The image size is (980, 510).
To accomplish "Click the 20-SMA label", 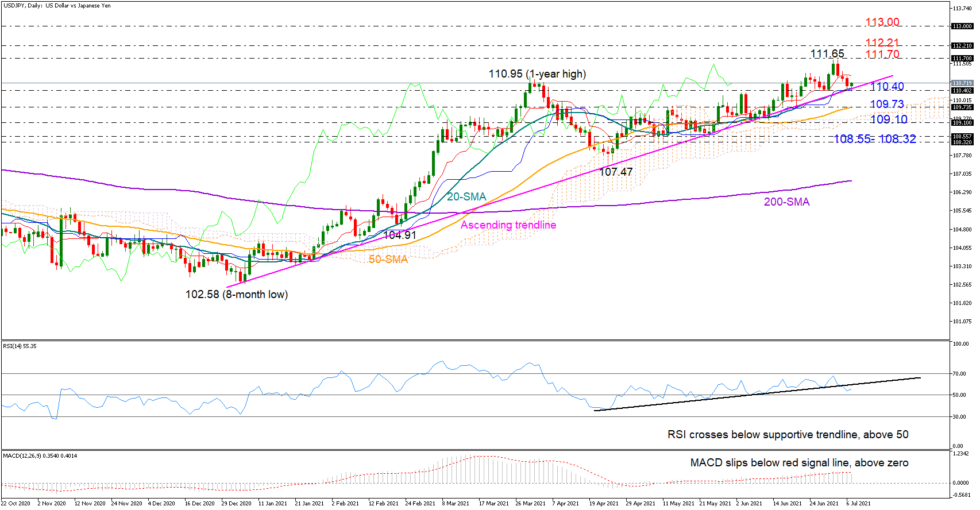I will (466, 197).
